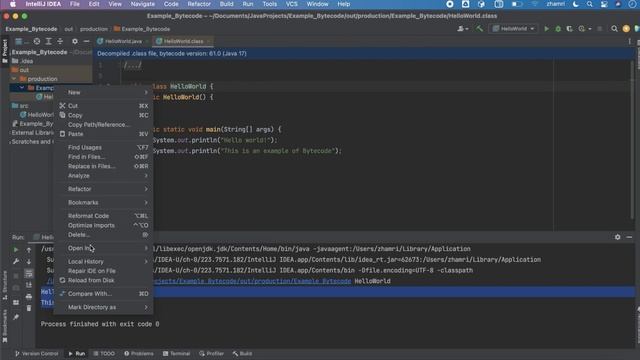Select Repair IDE on File
Viewport: 640px width, 360px height.
104,271
